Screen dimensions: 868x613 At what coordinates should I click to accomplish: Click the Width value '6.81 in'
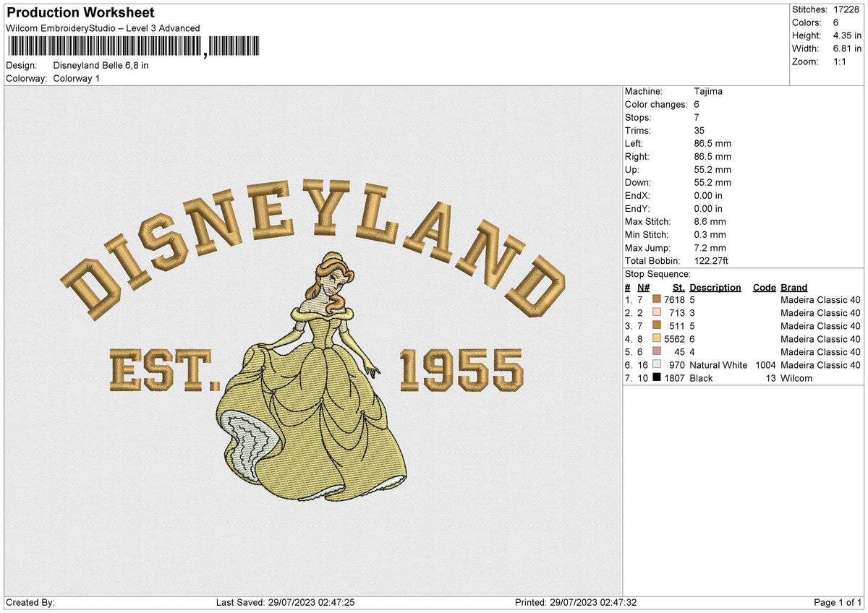(x=846, y=48)
